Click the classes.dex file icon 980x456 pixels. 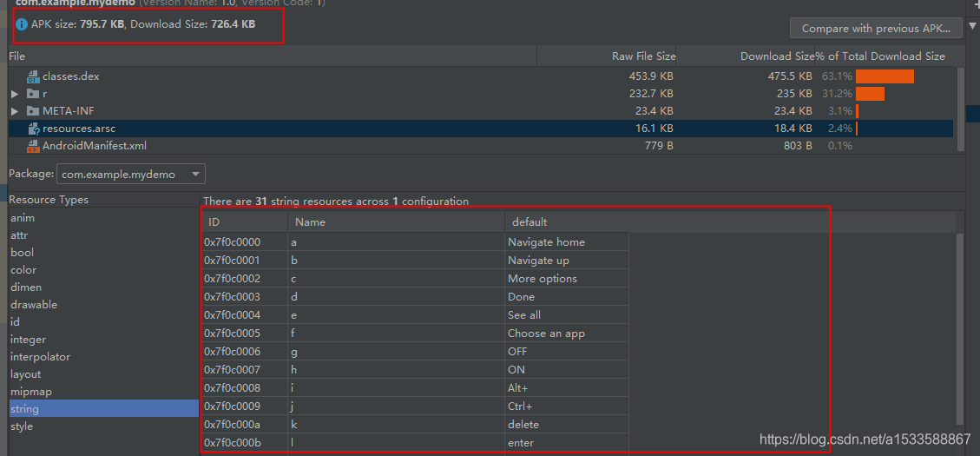click(33, 77)
